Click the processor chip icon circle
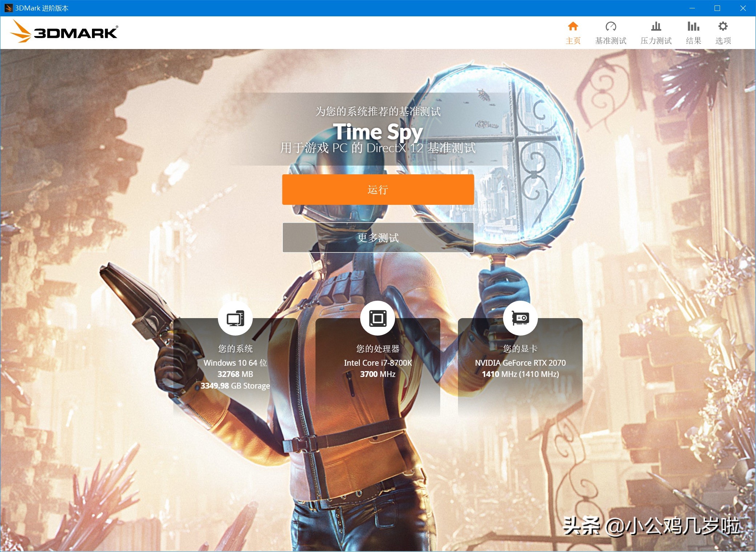The width and height of the screenshot is (756, 552). click(x=378, y=318)
